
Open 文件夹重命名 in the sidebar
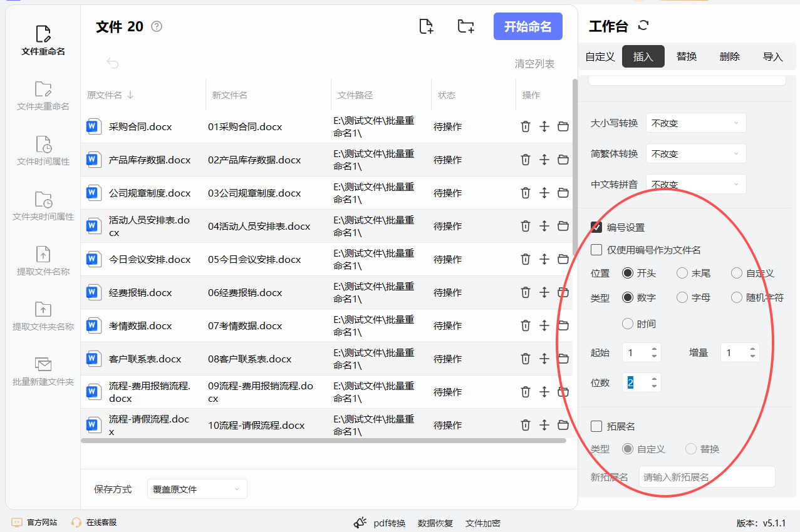43,96
